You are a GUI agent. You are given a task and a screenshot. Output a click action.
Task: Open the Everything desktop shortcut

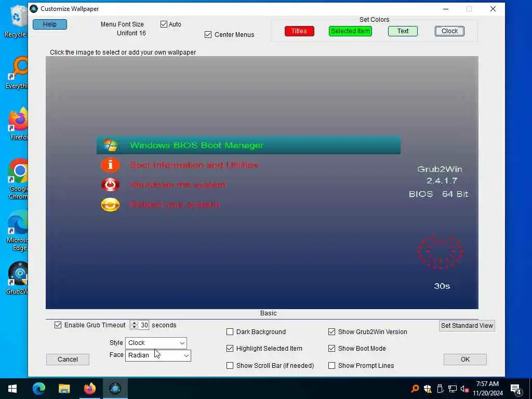[x=16, y=73]
